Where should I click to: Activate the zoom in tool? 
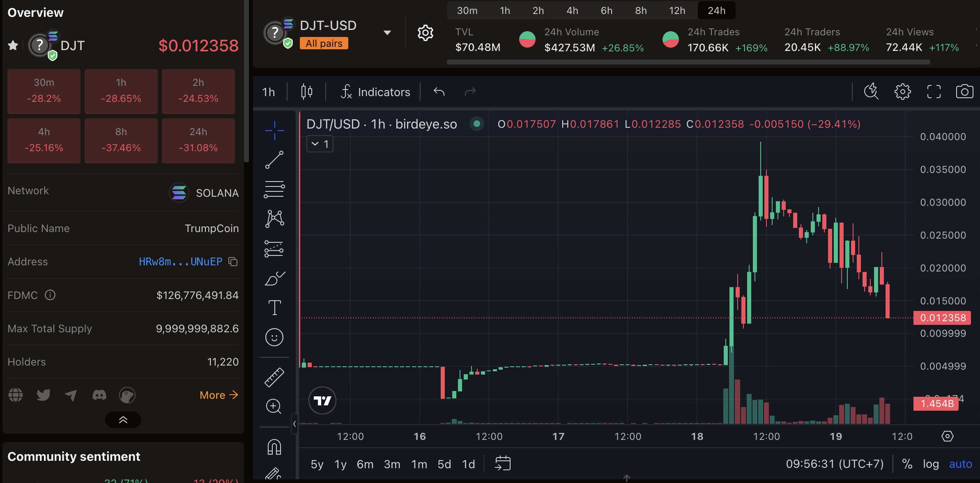point(274,407)
